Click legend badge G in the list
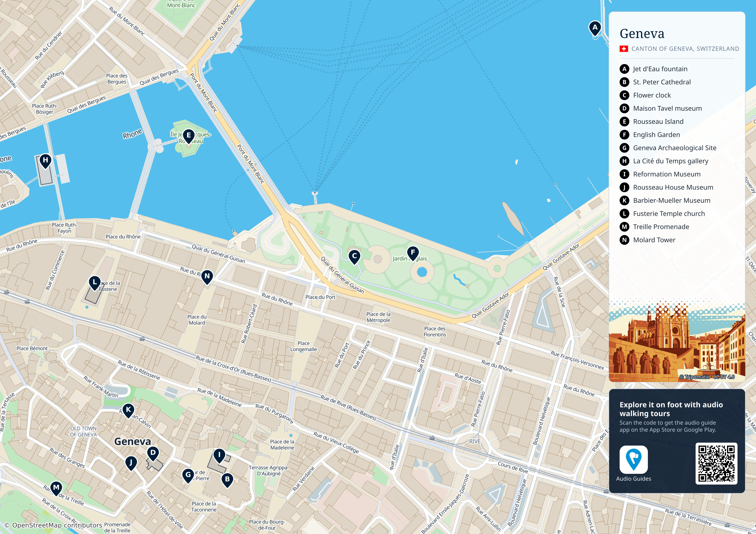 pyautogui.click(x=624, y=148)
